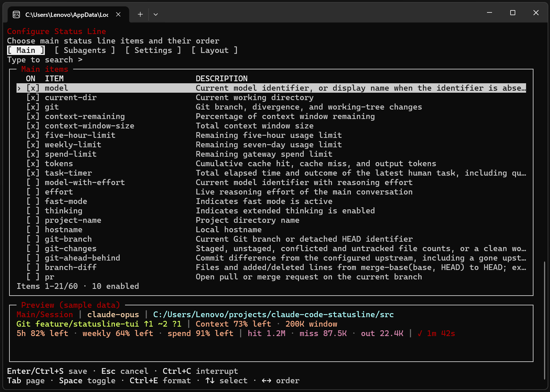
Task: Enable the model-with-effort checkbox
Action: pos(33,182)
